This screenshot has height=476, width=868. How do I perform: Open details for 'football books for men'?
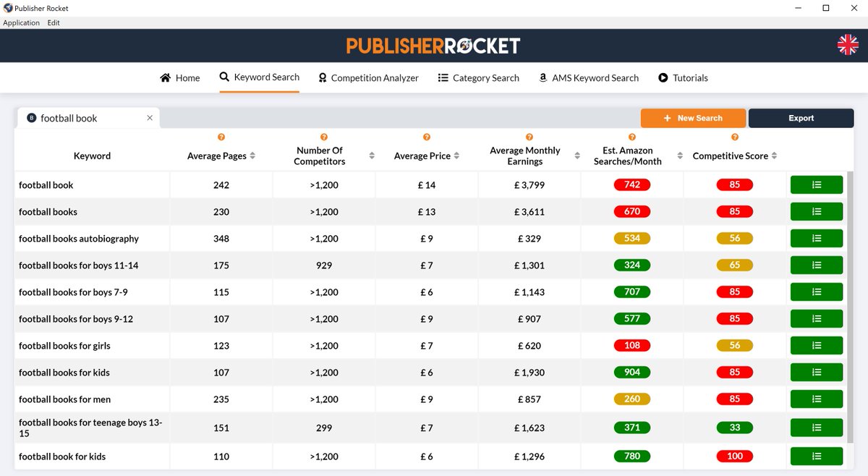(817, 399)
